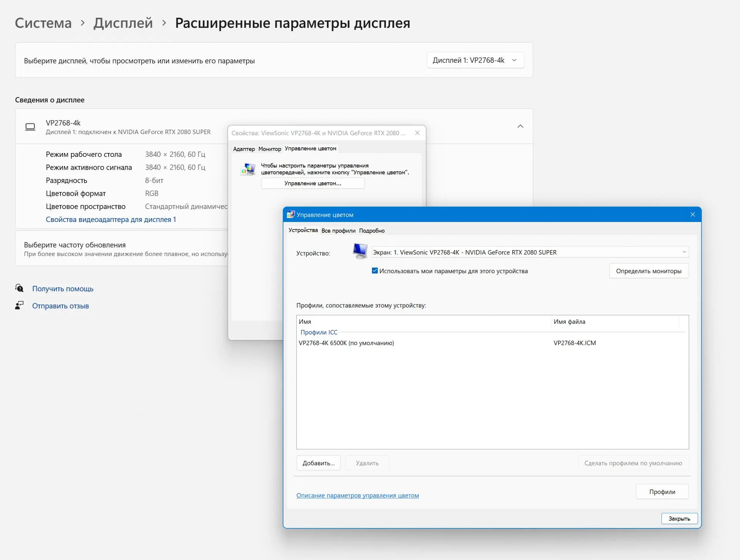Click Определить мониторы button
The width and height of the screenshot is (740, 560).
pos(649,271)
